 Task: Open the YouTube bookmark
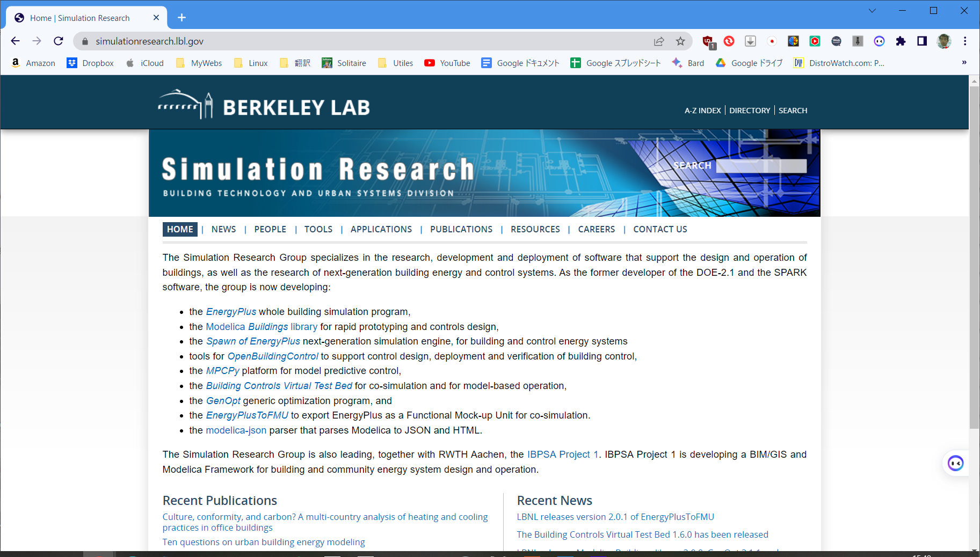447,63
